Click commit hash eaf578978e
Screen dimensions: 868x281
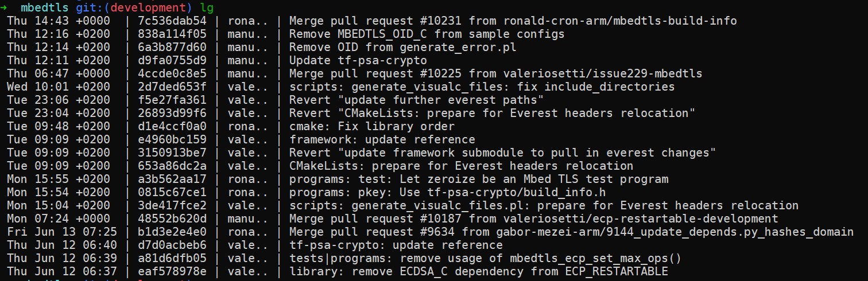[x=172, y=271]
